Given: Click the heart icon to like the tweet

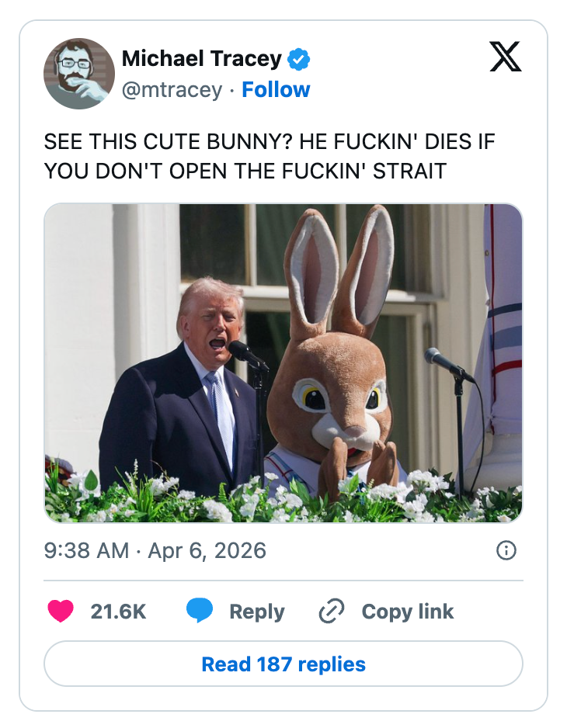Looking at the screenshot, I should 61,611.
